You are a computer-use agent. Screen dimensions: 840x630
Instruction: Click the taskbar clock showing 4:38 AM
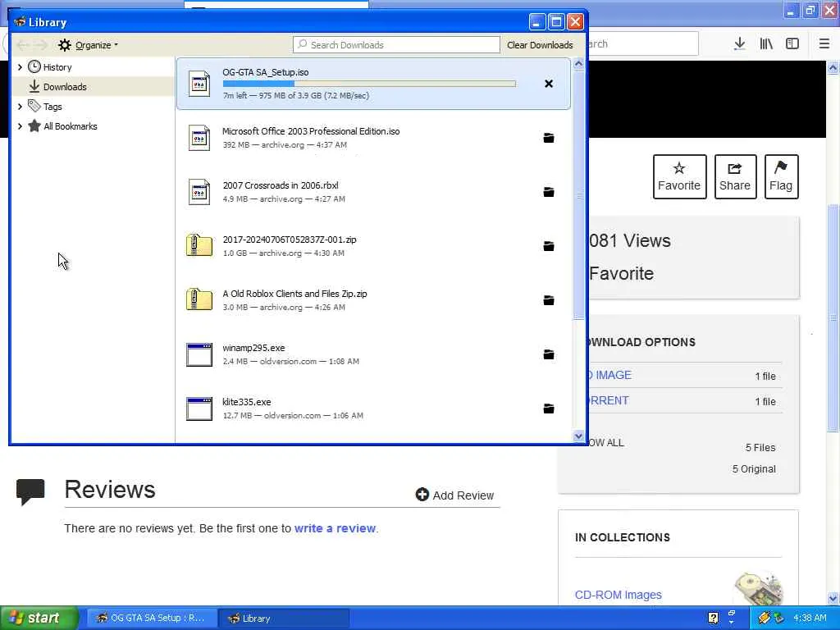(x=810, y=618)
